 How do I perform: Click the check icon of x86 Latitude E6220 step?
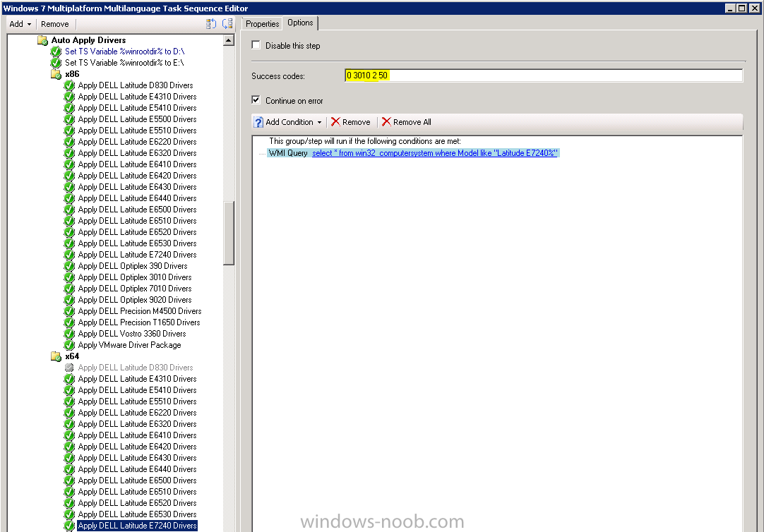click(x=69, y=142)
